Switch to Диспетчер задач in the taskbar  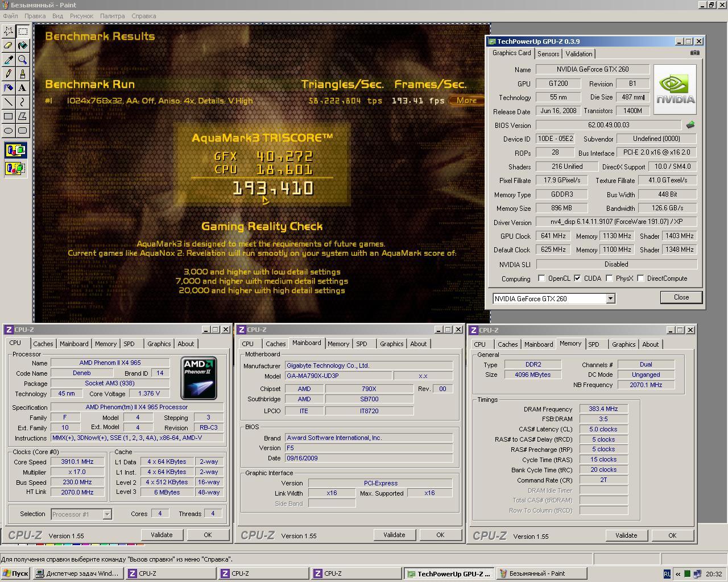pos(77,573)
